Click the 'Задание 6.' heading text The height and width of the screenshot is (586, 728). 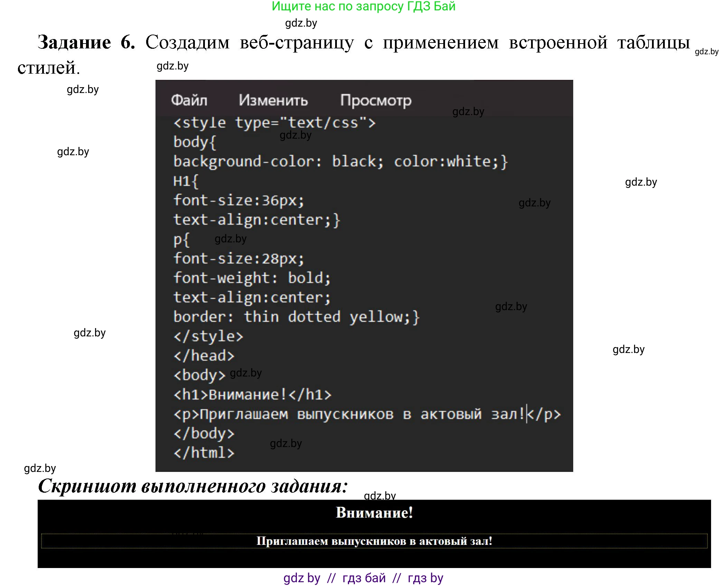pos(86,43)
